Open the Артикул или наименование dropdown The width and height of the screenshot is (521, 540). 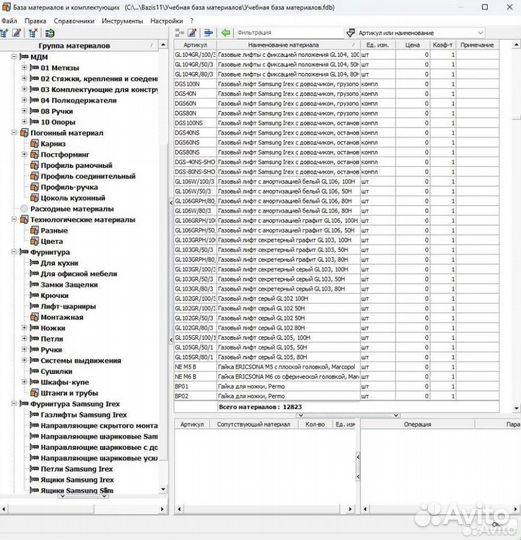pyautogui.click(x=421, y=33)
